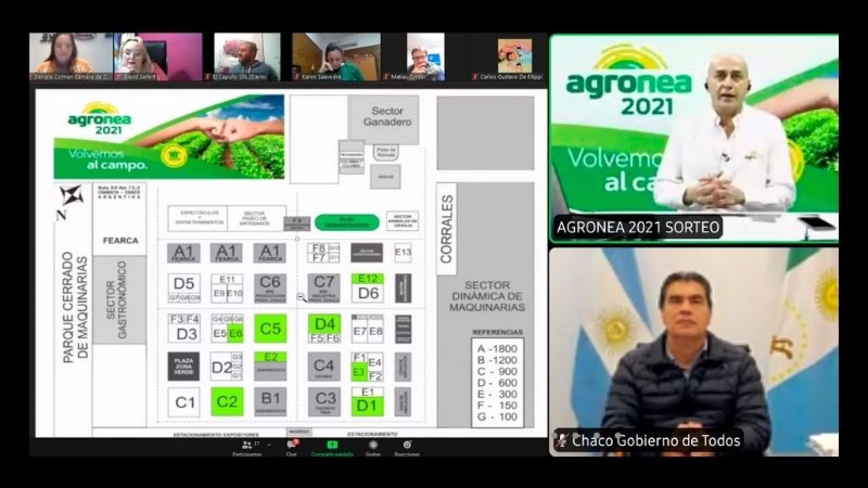Screen dimensions: 868x488
Task: Click the green C2 lot on the map
Action: pyautogui.click(x=227, y=402)
